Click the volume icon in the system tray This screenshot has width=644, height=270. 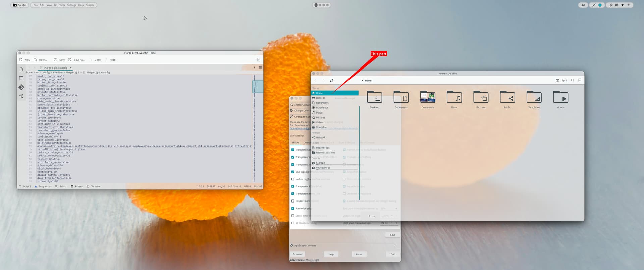click(x=616, y=5)
